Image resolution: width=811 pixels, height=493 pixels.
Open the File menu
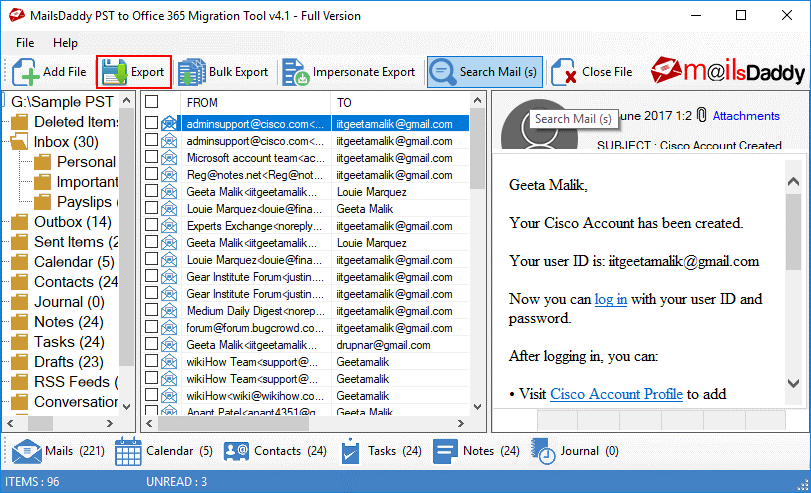[x=25, y=43]
